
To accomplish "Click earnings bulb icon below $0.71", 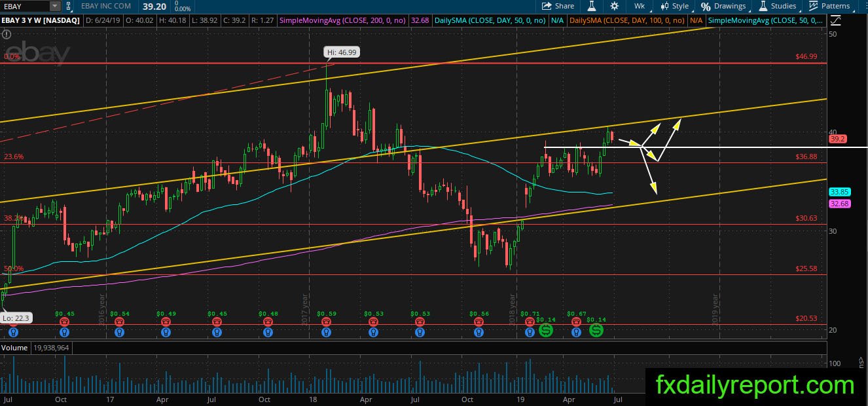I will click(529, 332).
